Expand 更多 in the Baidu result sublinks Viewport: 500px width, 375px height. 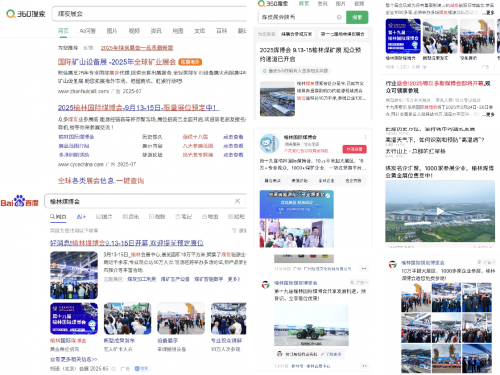pyautogui.click(x=234, y=279)
